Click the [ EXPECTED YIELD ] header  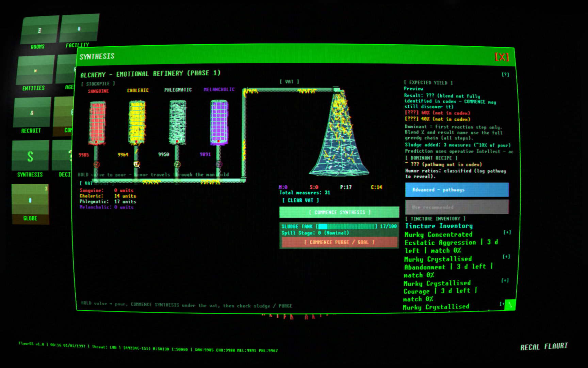[x=428, y=82]
